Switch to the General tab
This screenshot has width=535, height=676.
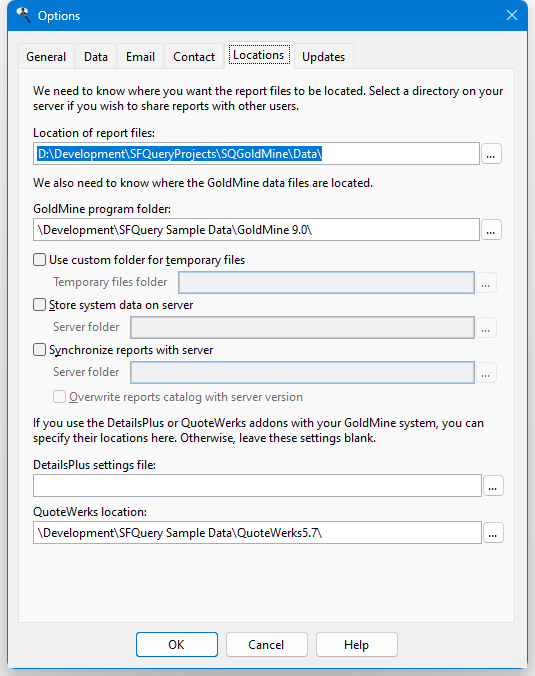tap(46, 57)
